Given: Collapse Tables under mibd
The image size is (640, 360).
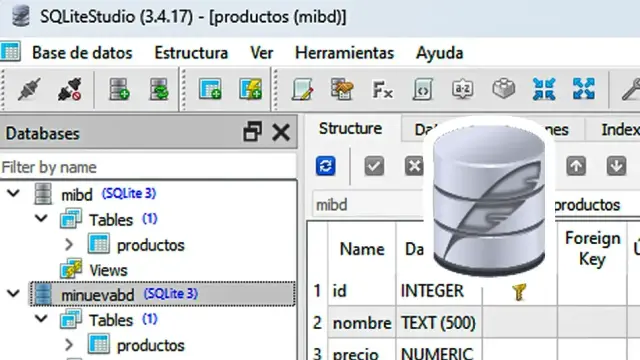Looking at the screenshot, I should (x=41, y=218).
